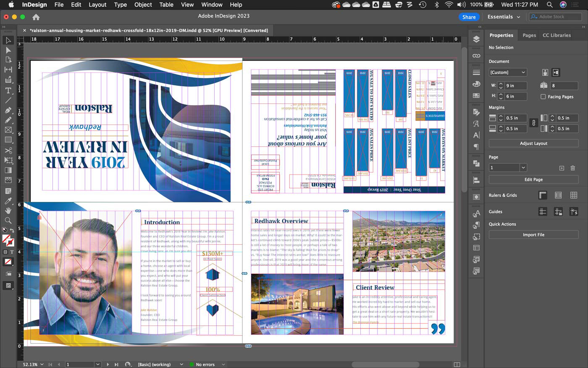Open the Layers panel icon

tap(476, 39)
